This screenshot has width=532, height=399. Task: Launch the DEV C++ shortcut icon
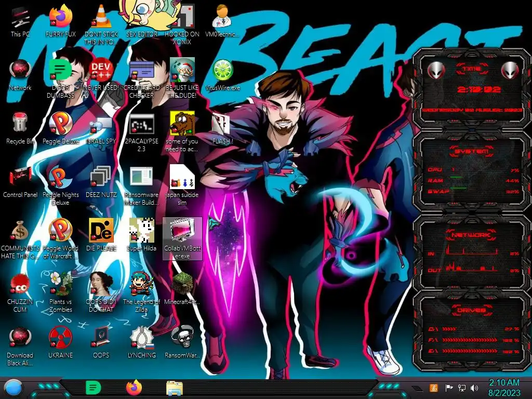point(101,75)
